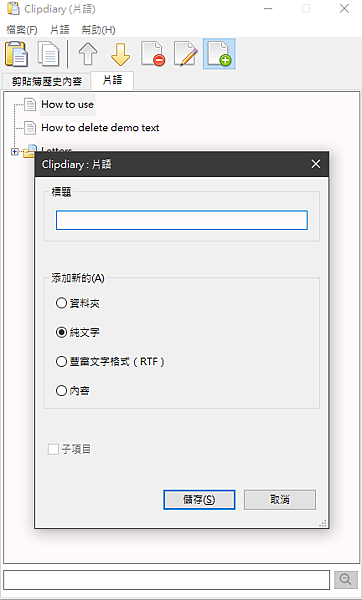Click the 儲存(S) button
The width and height of the screenshot is (362, 600).
[x=199, y=500]
